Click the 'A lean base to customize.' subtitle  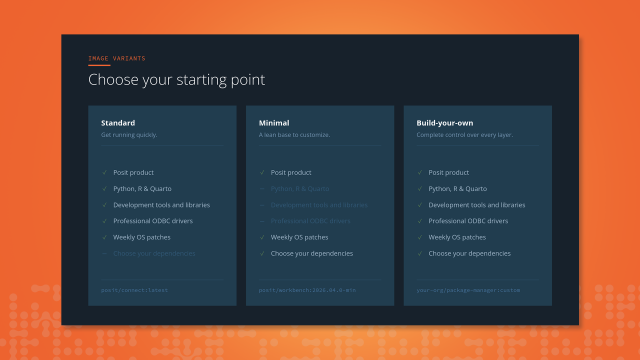[x=294, y=135]
